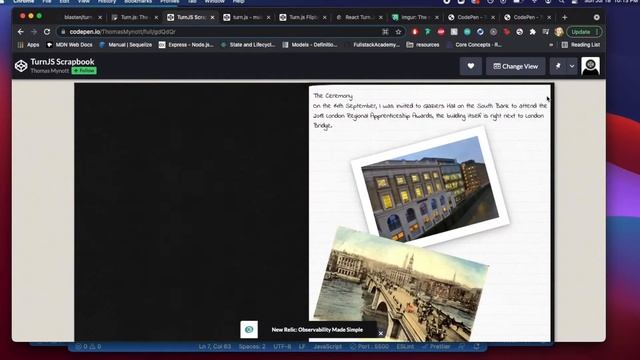Click the London Bridge postcard image
Viewport: 640px width, 360px height.
400,284
